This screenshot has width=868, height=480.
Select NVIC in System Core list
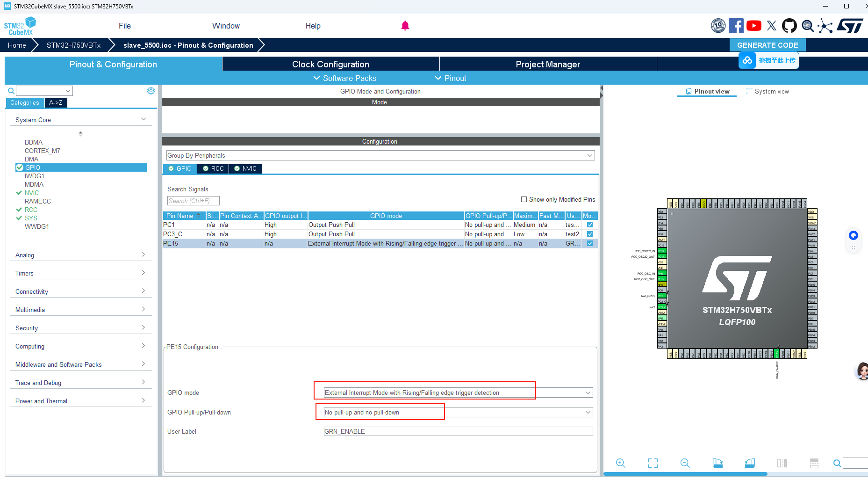pos(32,193)
